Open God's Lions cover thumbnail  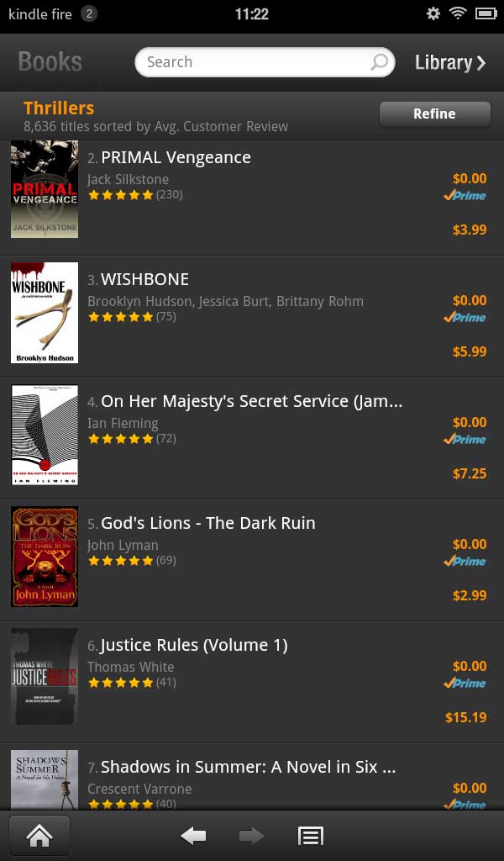pos(45,557)
